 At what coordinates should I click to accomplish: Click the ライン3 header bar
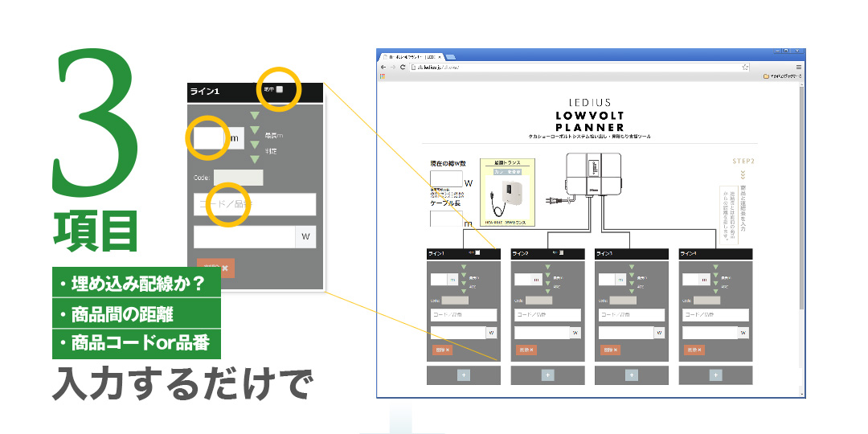[x=632, y=253]
